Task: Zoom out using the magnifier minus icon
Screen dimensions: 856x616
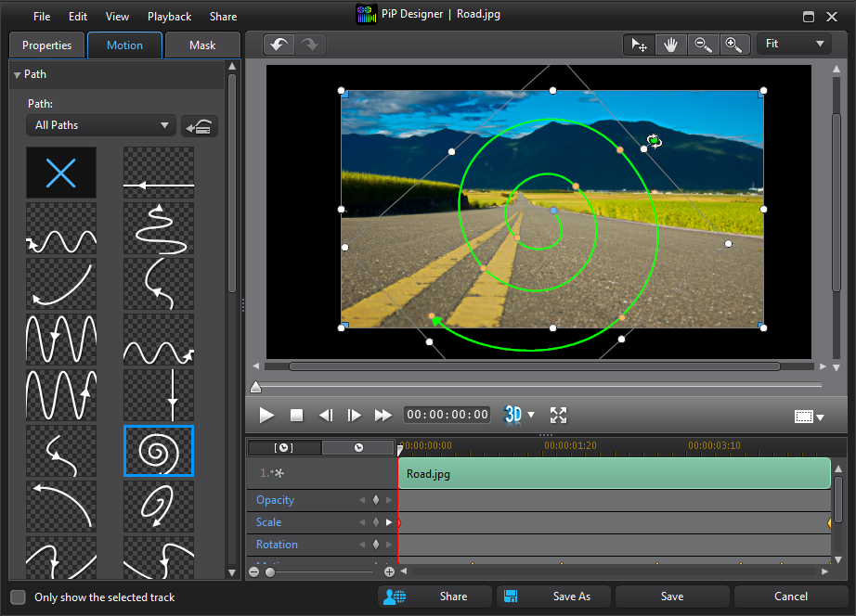Action: pyautogui.click(x=704, y=44)
